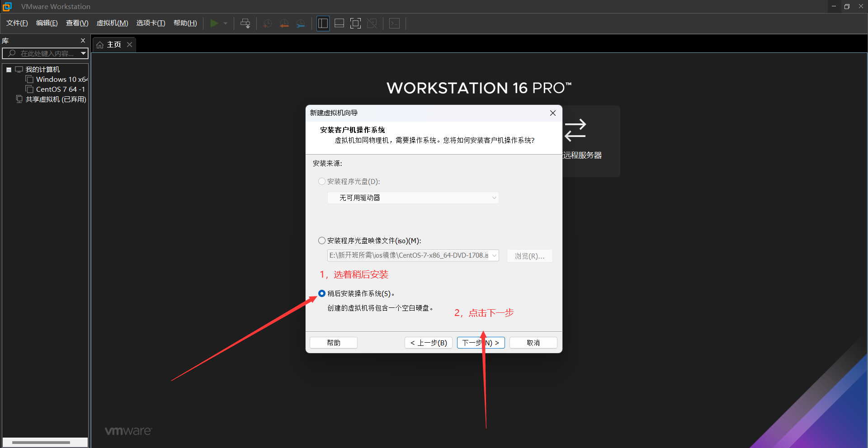Viewport: 868px width, 448px height.
Task: Click the full screen mode icon
Action: [356, 24]
